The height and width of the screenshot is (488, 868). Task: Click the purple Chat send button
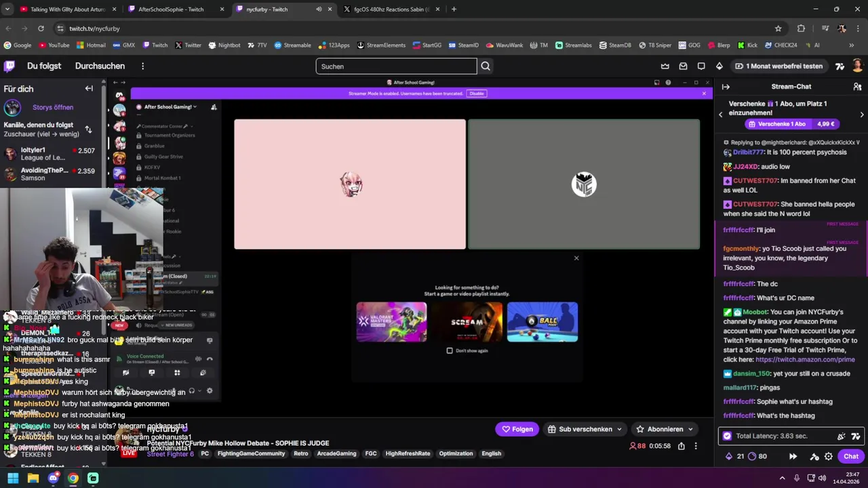coord(851,456)
